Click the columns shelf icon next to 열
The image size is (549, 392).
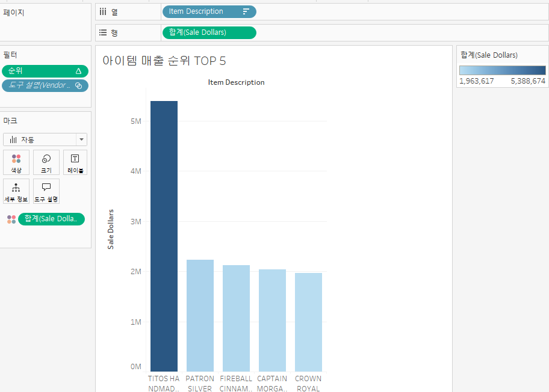point(102,12)
